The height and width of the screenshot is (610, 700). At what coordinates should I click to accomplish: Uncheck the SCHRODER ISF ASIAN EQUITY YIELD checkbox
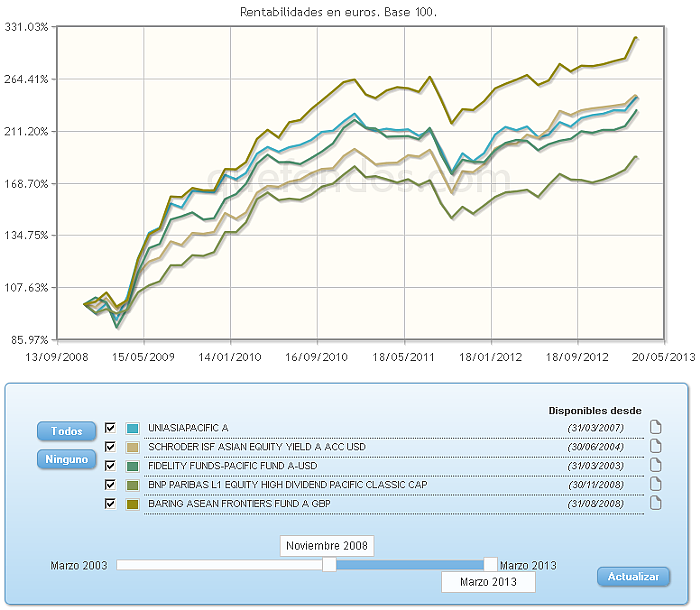click(110, 447)
